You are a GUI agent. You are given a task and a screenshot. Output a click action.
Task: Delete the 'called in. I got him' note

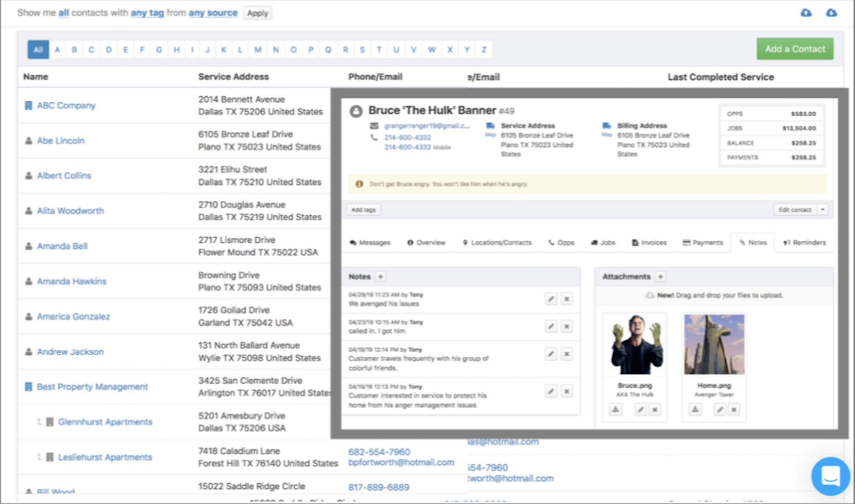point(567,326)
